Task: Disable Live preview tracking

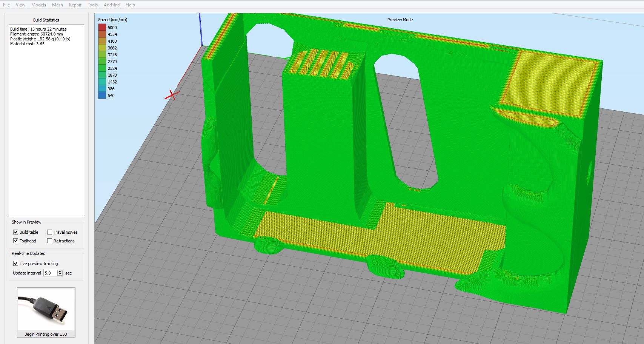Action: click(15, 264)
